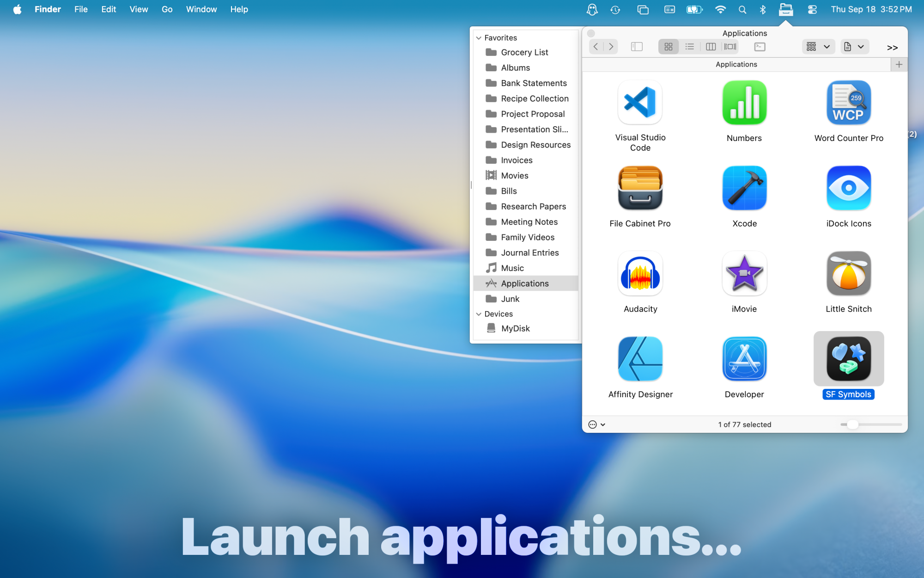Viewport: 924px width, 578px height.
Task: Open the View menu
Action: click(x=139, y=9)
